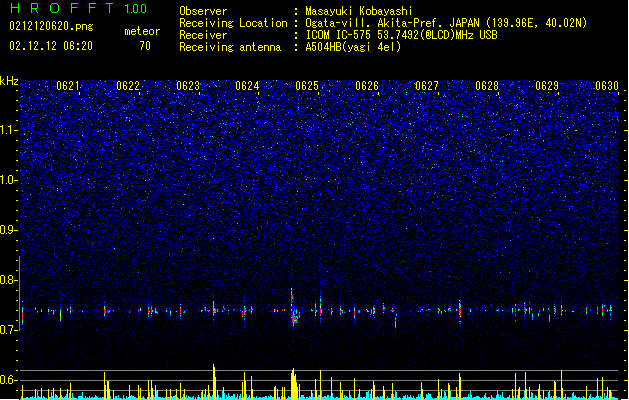Viewport: 629px width, 400px height.
Task: Click the kHz axis unit label
Action: (9, 81)
